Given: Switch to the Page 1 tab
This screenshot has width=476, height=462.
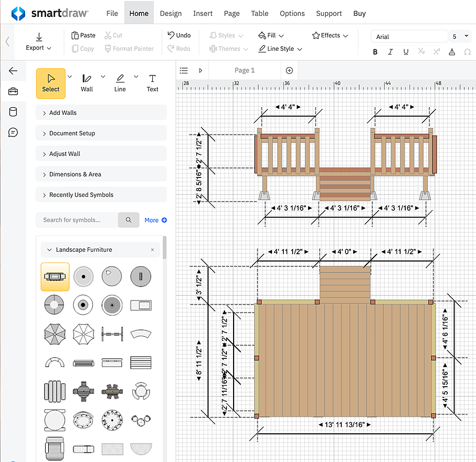Looking at the screenshot, I should (244, 70).
